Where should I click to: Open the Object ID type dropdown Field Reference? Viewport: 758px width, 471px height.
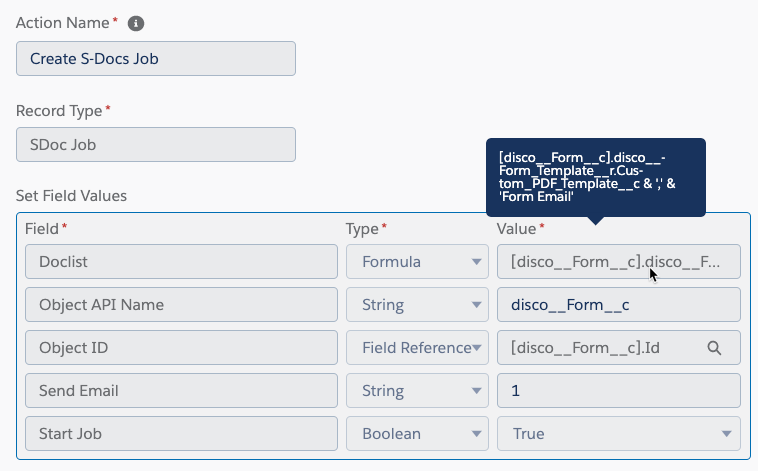pyautogui.click(x=417, y=348)
